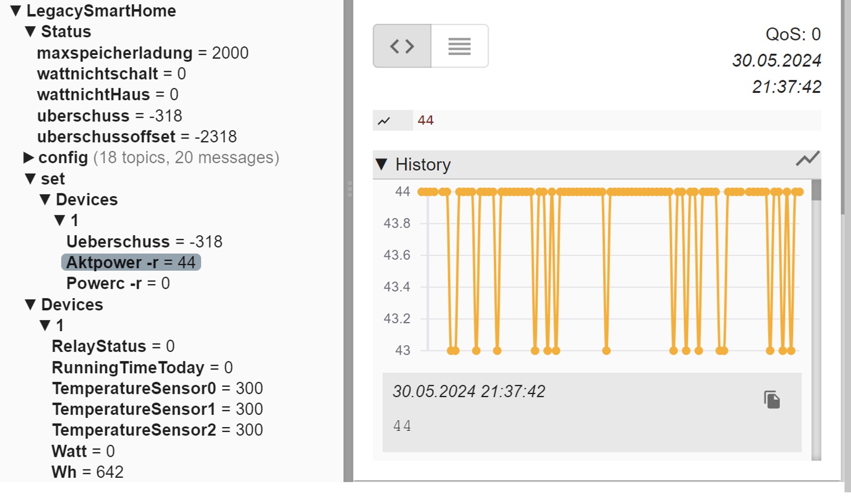This screenshot has height=504, width=851.
Task: Select Powerc -r = 0 topic
Action: point(118,283)
